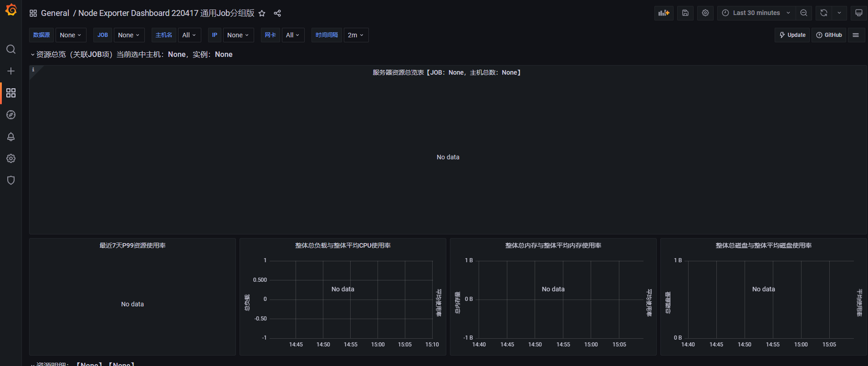Save the dashboard with disk icon
This screenshot has width=868, height=366.
point(685,13)
